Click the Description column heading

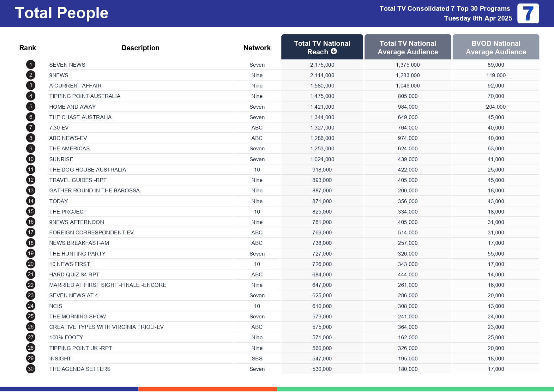click(x=140, y=48)
